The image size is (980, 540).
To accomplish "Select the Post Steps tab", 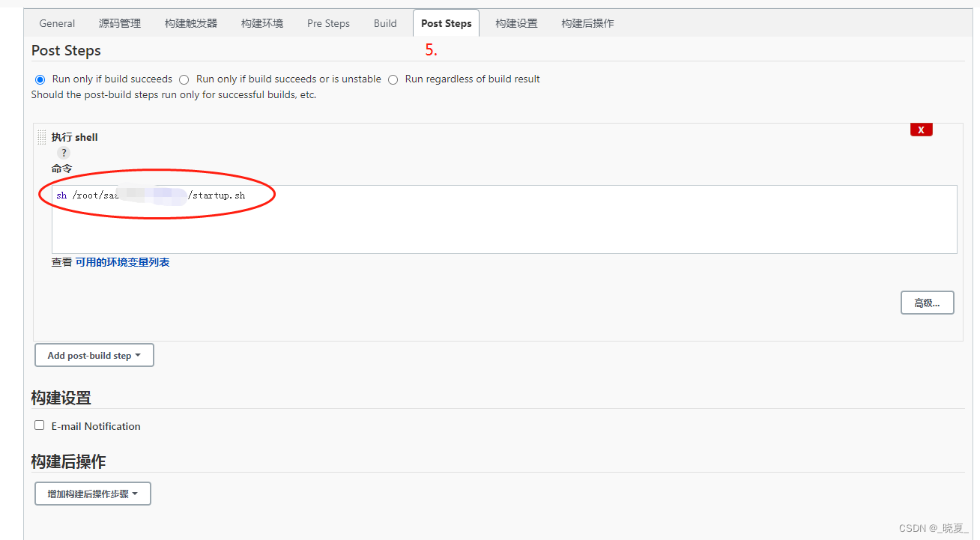I will (447, 23).
